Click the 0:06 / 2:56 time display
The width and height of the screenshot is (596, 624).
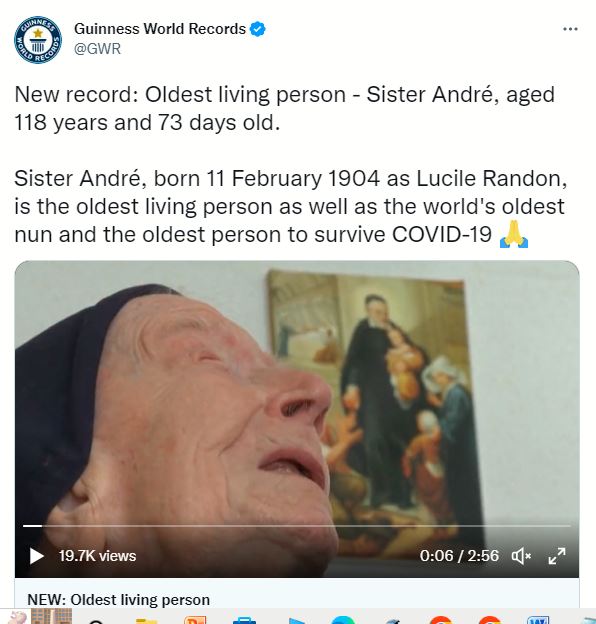coord(459,556)
